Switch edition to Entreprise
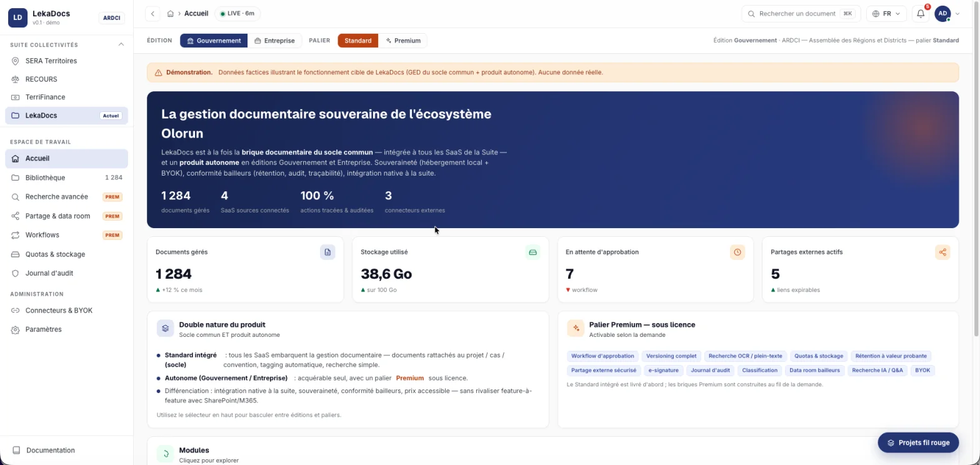The width and height of the screenshot is (980, 465). click(x=274, y=41)
